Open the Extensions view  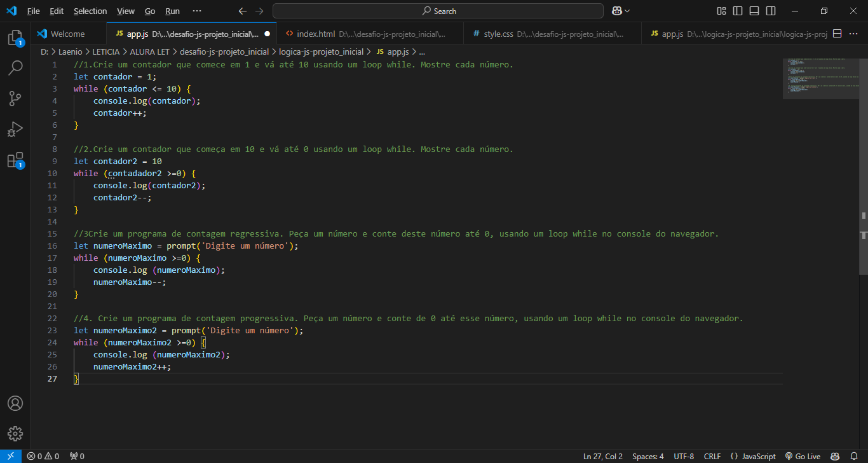pyautogui.click(x=15, y=160)
